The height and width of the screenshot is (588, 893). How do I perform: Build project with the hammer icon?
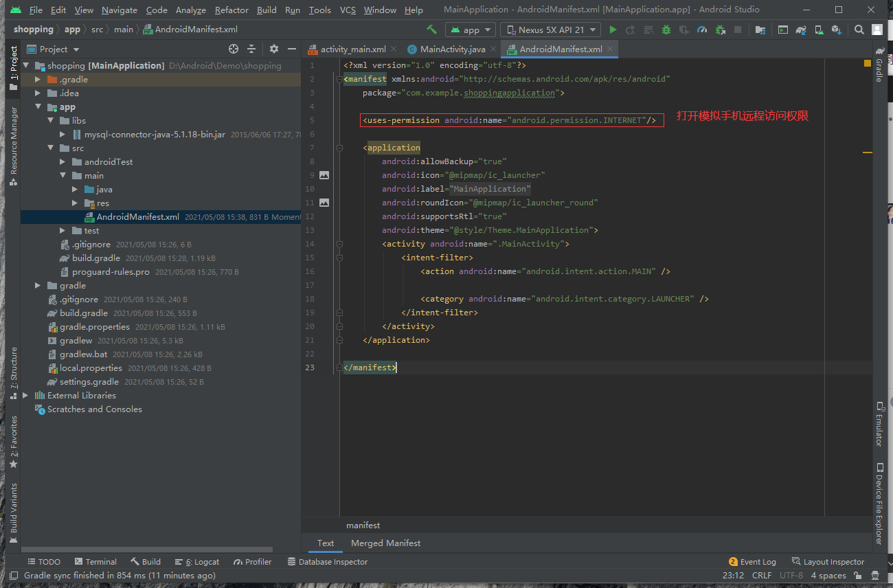(431, 30)
